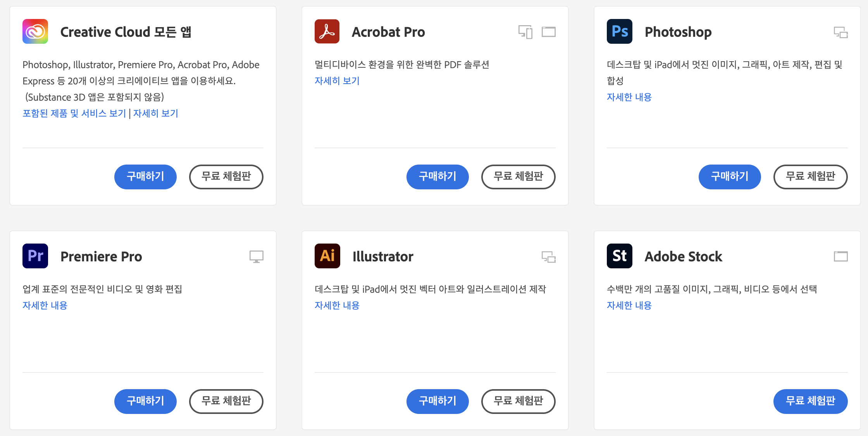Open 자세히 보기 link under Acrobat Pro
The image size is (868, 436).
click(x=337, y=81)
